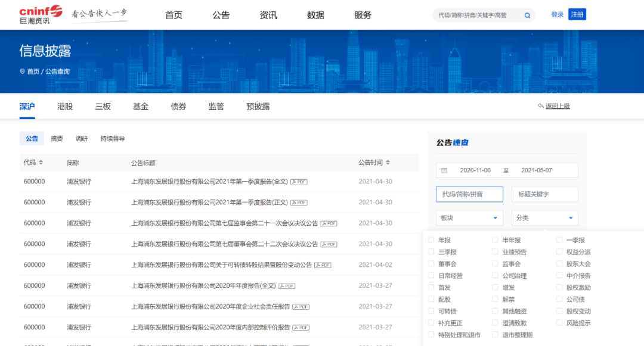The height and width of the screenshot is (346, 644).
Task: Open PDF icon for 内部控制评价报告
Action: click(301, 328)
